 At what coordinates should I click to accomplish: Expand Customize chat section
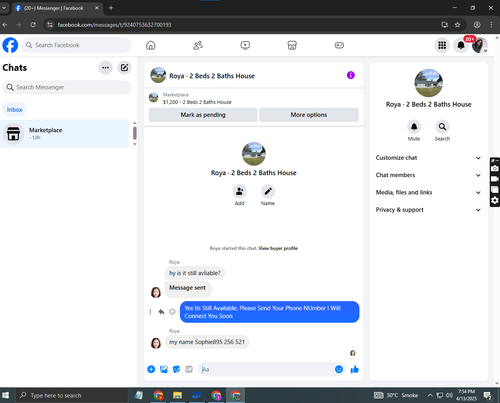(428, 158)
